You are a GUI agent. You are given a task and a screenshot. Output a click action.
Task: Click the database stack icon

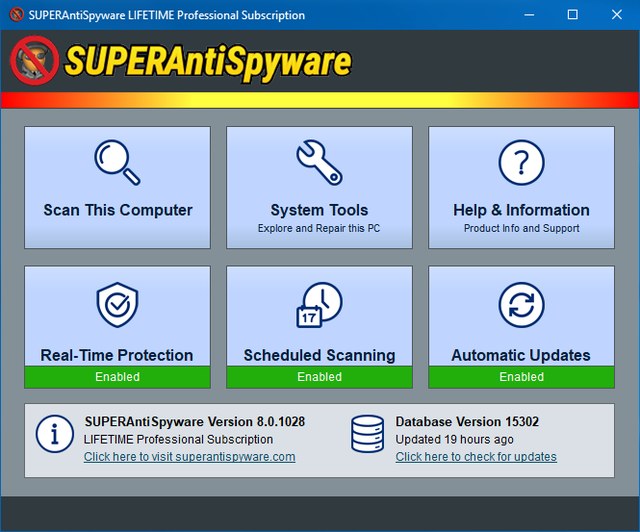tap(367, 434)
